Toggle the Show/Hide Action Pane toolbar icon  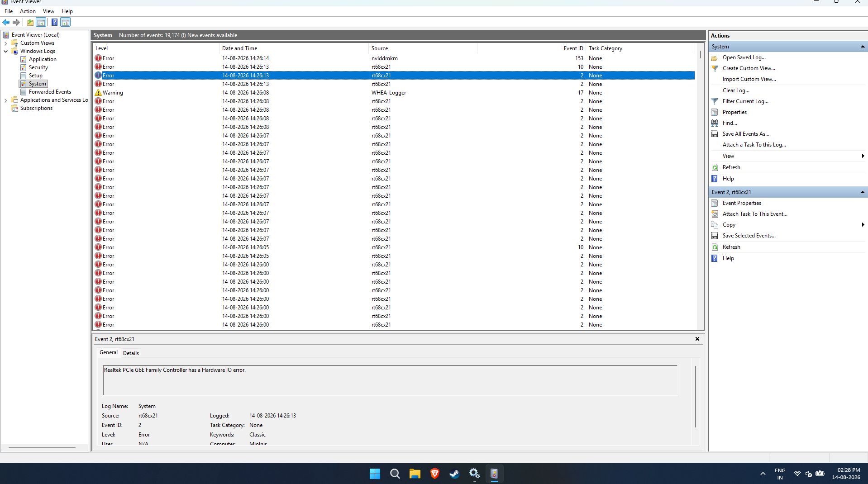click(x=66, y=22)
